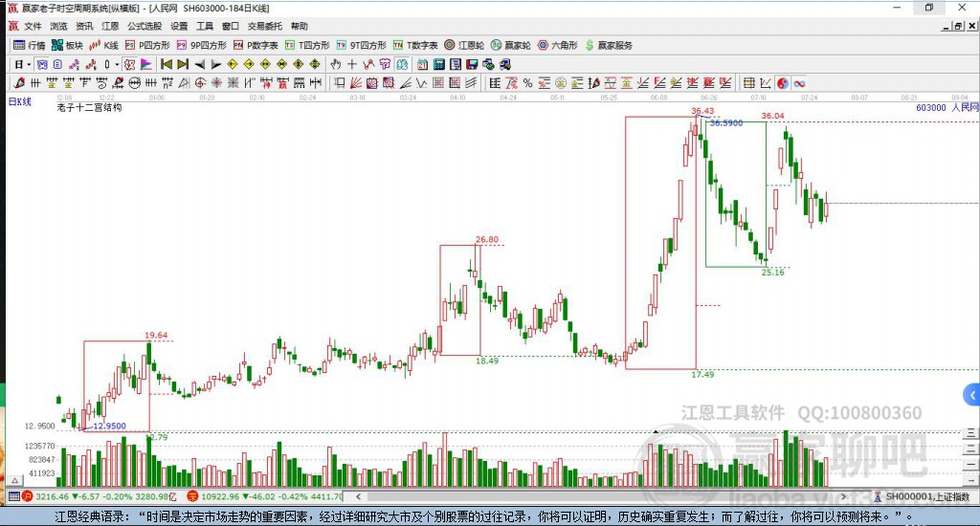Click the 19.64 peak price label

[156, 336]
